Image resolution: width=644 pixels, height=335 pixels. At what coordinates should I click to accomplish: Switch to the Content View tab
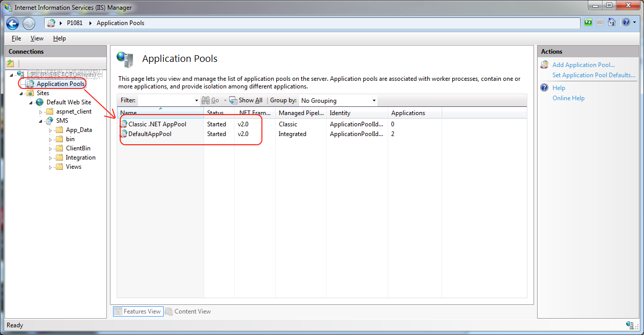[188, 311]
